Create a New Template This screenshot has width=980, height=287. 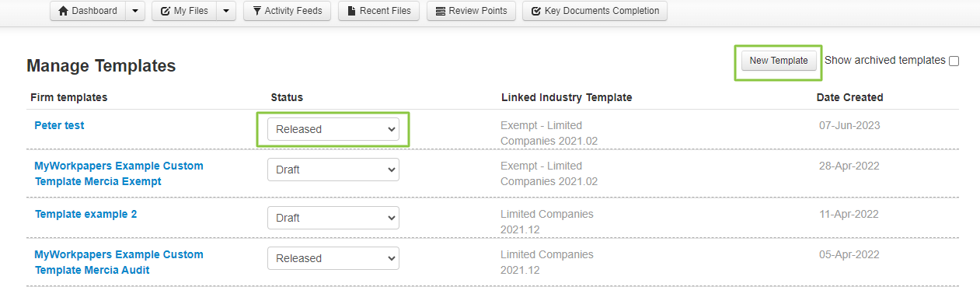[x=779, y=61]
